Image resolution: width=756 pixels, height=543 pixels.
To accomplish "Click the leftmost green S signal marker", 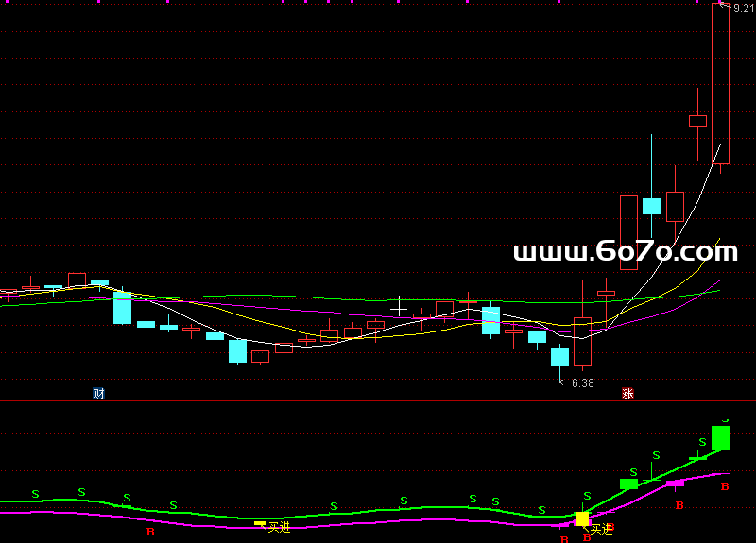I will pyautogui.click(x=35, y=494).
